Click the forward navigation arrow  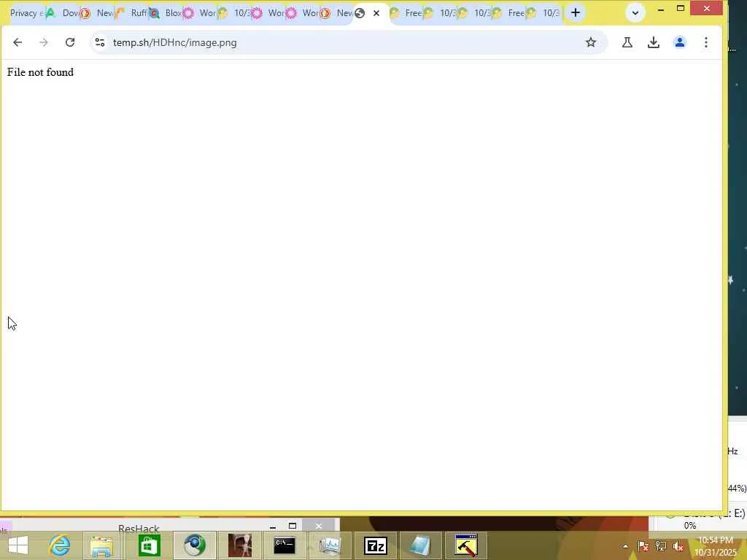click(x=44, y=42)
